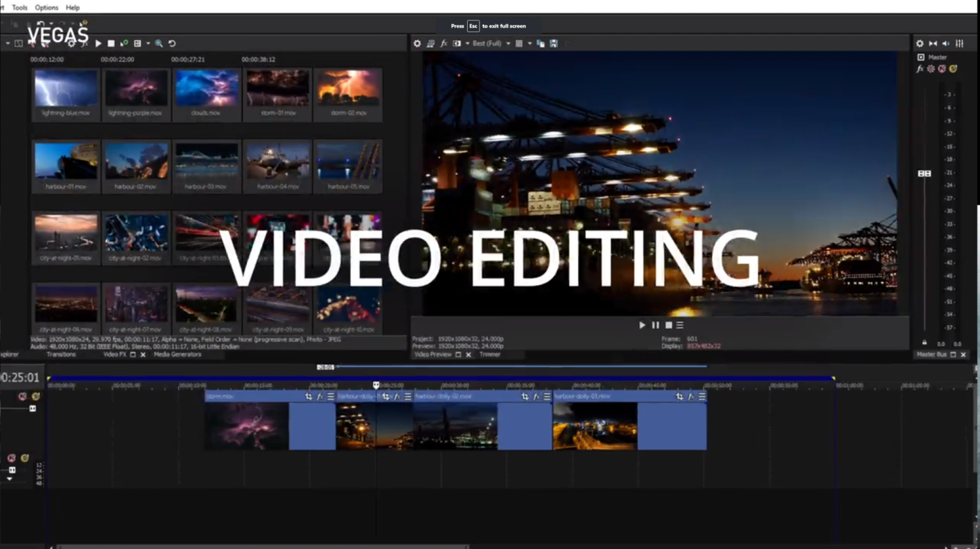
Task: Open the Master FX icon
Action: click(920, 69)
